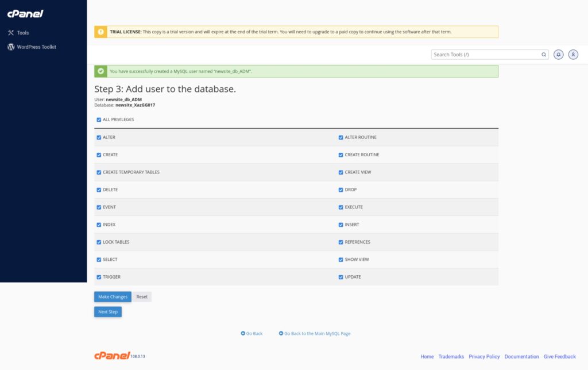Click the user account icon
The height and width of the screenshot is (370, 588).
point(572,54)
